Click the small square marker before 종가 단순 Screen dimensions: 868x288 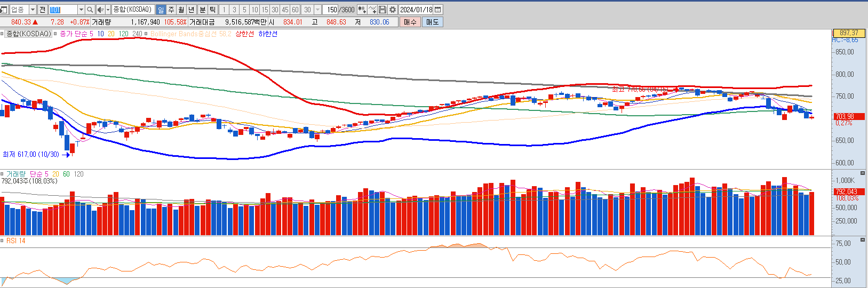[55, 34]
